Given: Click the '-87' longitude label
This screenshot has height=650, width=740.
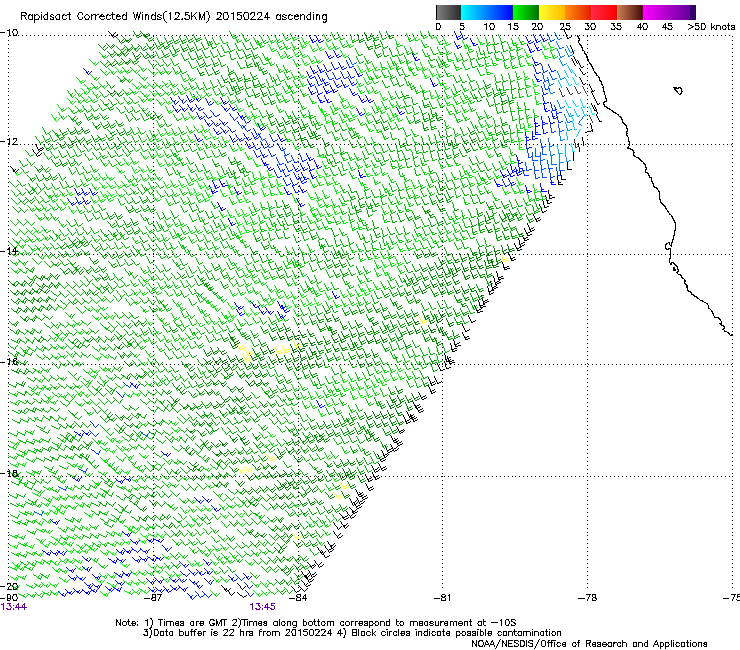Looking at the screenshot, I should pyautogui.click(x=153, y=598).
